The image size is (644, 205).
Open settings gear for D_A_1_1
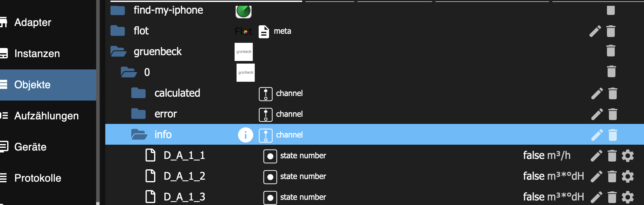tap(627, 156)
